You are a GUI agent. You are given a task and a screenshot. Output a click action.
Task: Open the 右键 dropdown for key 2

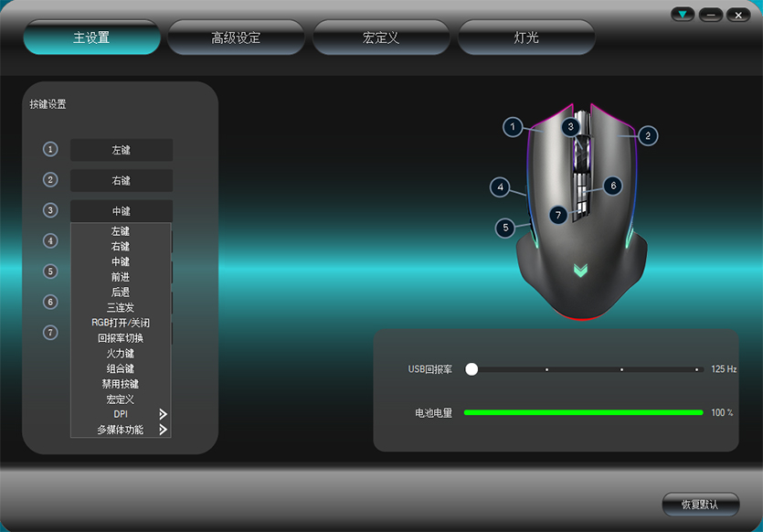click(122, 180)
